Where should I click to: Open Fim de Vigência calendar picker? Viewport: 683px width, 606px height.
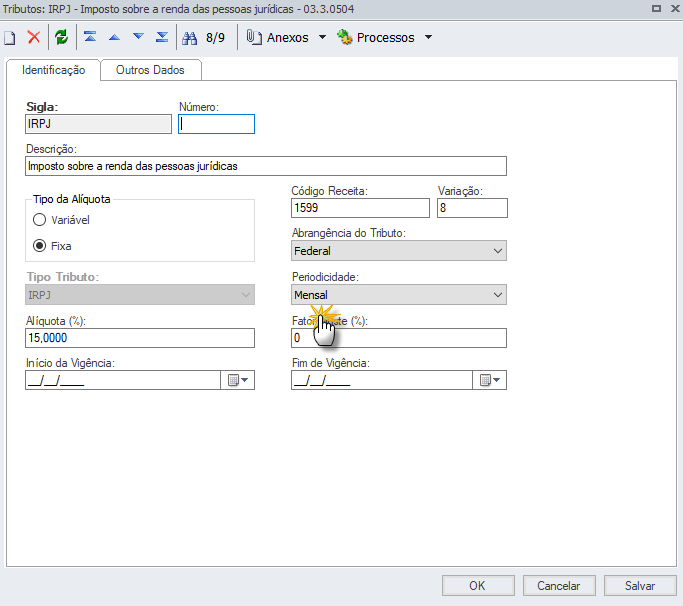click(490, 380)
